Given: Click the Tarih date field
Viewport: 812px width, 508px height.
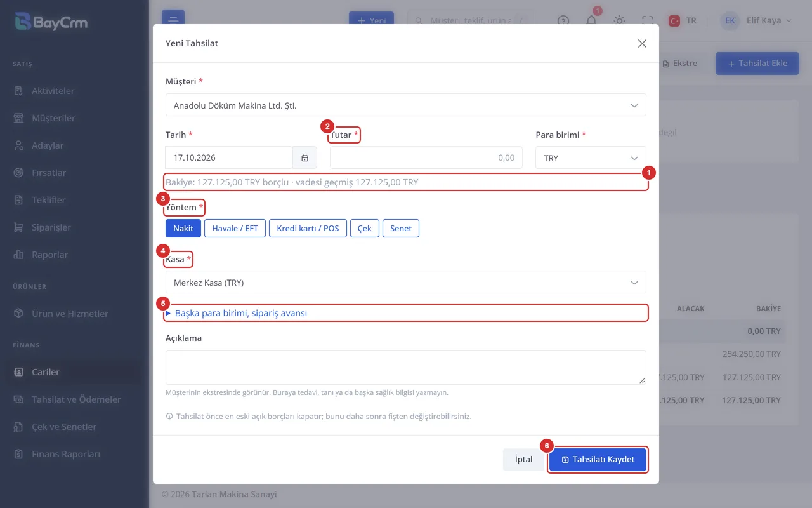Looking at the screenshot, I should coord(229,157).
